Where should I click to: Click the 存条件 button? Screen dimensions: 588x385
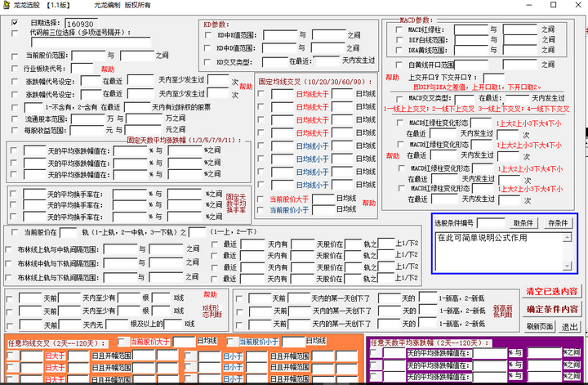coord(558,223)
